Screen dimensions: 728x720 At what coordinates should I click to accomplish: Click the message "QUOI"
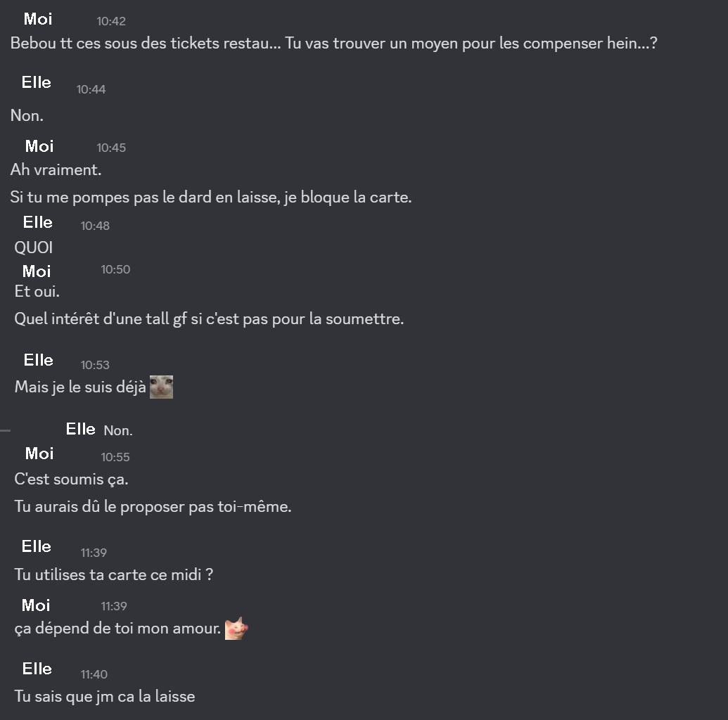coord(34,247)
